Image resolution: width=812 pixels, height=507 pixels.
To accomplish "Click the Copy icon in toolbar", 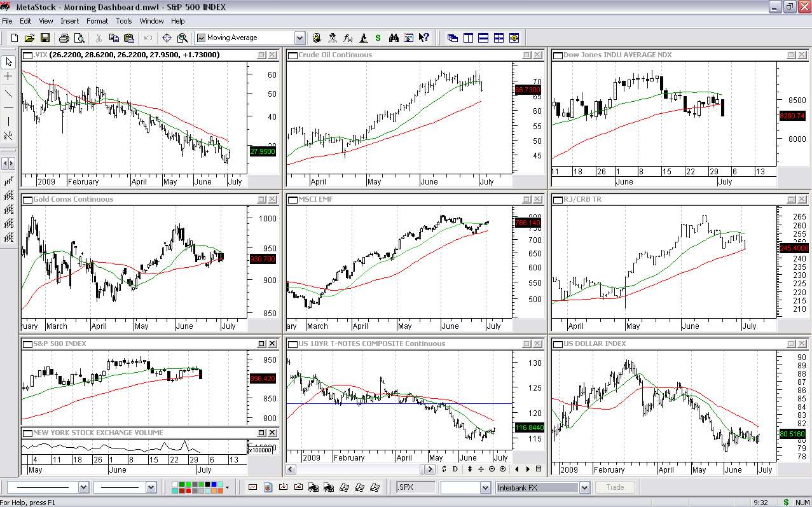I will 114,38.
